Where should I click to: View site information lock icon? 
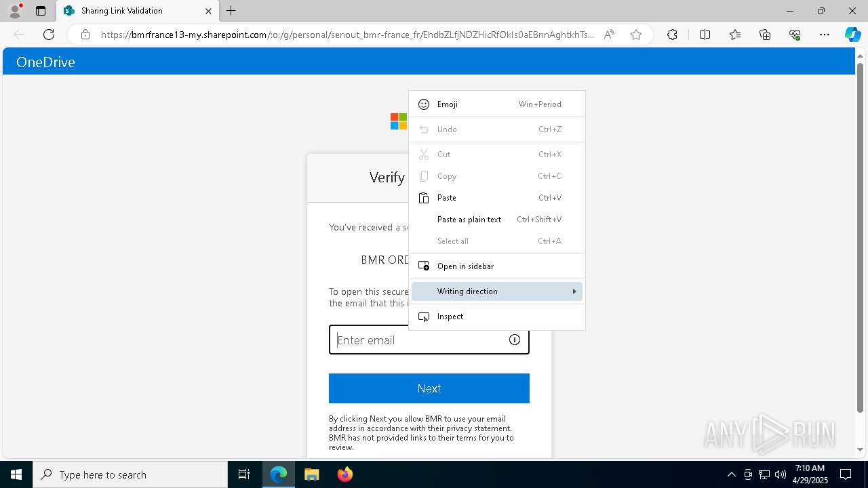pyautogui.click(x=85, y=35)
